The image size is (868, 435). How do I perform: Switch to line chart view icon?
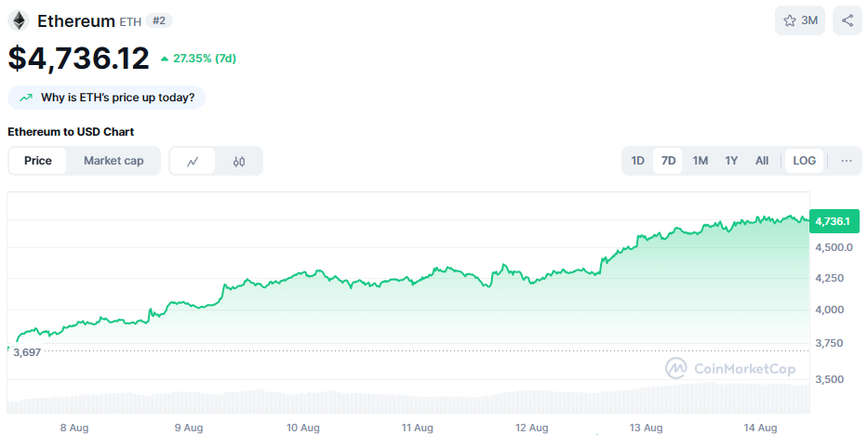pos(193,161)
